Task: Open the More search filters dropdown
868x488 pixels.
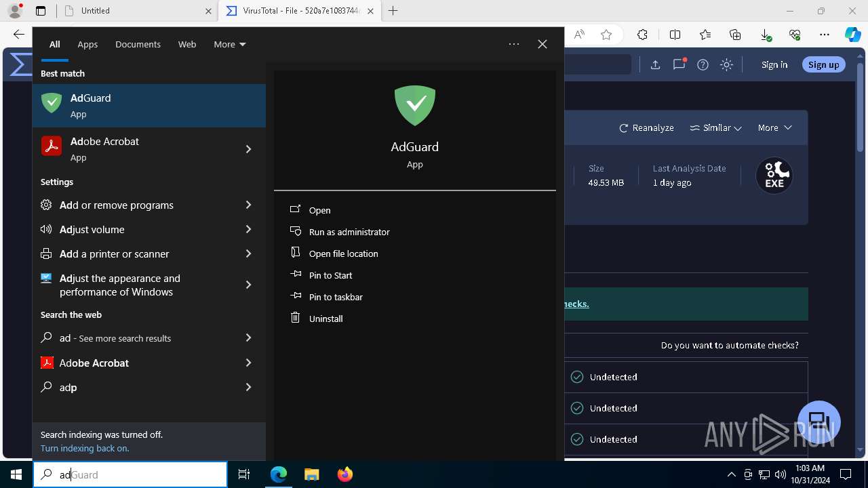Action: tap(230, 44)
